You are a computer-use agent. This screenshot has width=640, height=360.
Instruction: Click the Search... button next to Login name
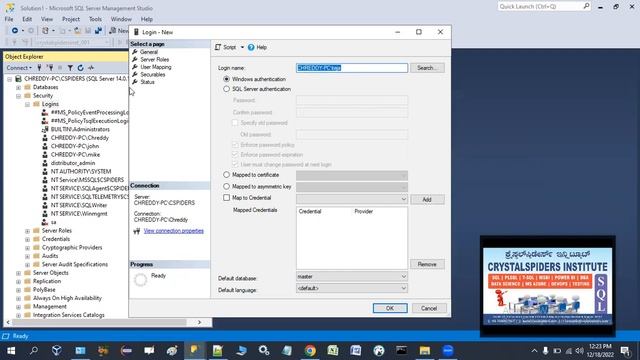pyautogui.click(x=427, y=68)
